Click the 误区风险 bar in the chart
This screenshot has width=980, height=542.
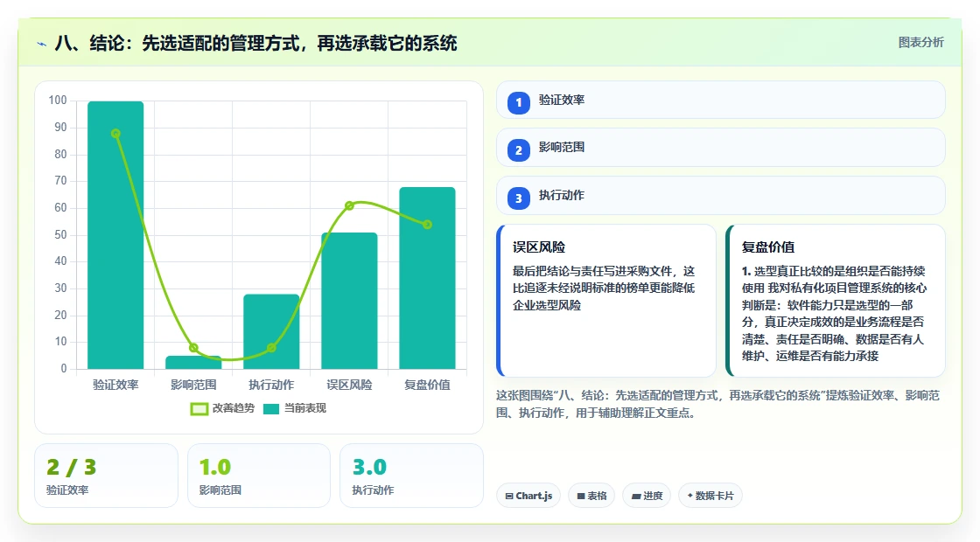click(x=349, y=301)
